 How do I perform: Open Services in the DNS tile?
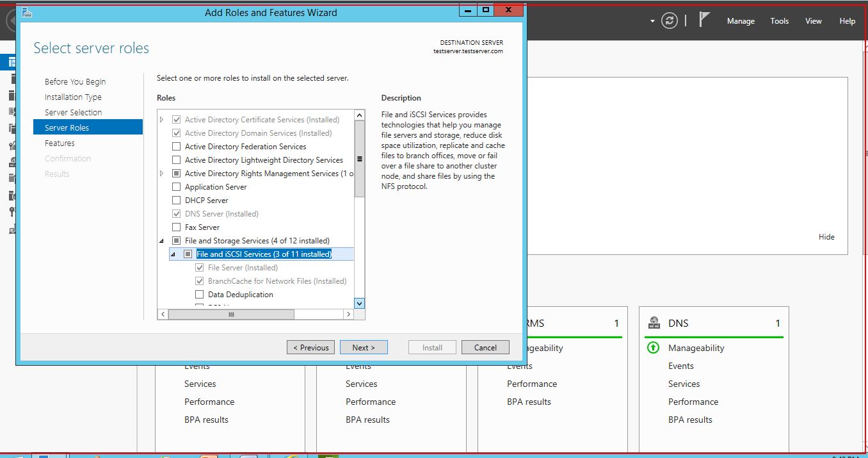click(684, 384)
